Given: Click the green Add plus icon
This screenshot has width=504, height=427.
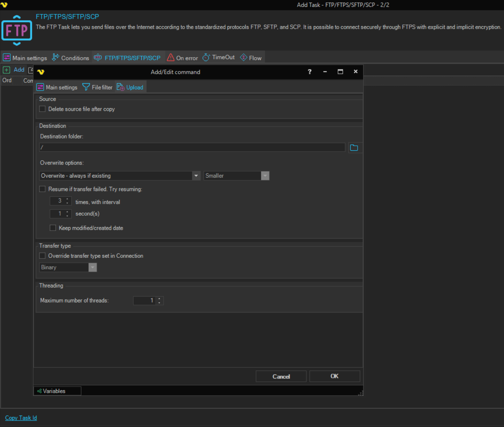Looking at the screenshot, I should pyautogui.click(x=7, y=70).
